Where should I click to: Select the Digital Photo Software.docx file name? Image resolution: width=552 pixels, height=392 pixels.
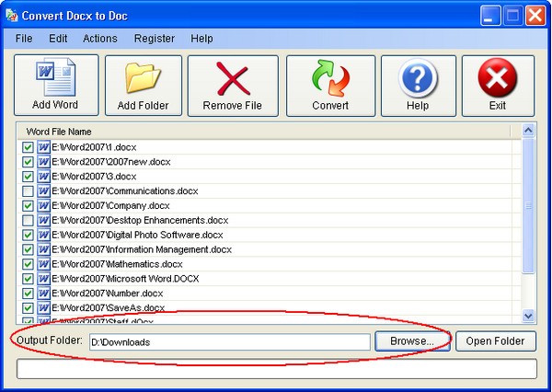click(x=137, y=235)
